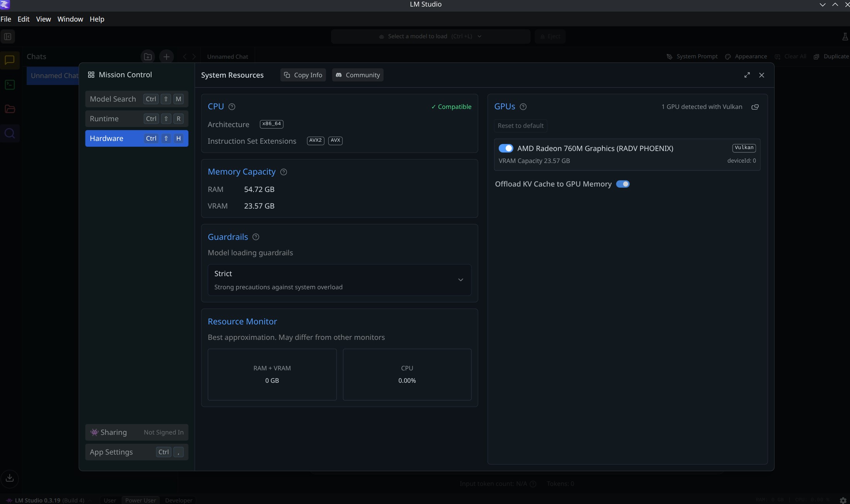Open the Help menu
This screenshot has height=504, width=850.
[97, 19]
